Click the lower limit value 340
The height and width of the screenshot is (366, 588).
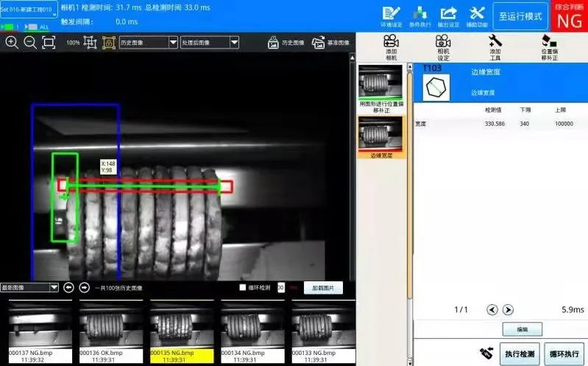[524, 124]
